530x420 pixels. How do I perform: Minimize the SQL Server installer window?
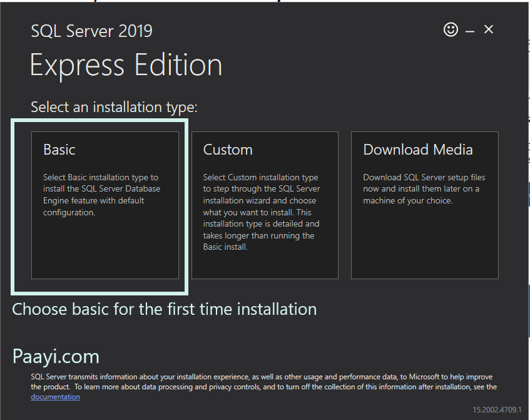470,29
